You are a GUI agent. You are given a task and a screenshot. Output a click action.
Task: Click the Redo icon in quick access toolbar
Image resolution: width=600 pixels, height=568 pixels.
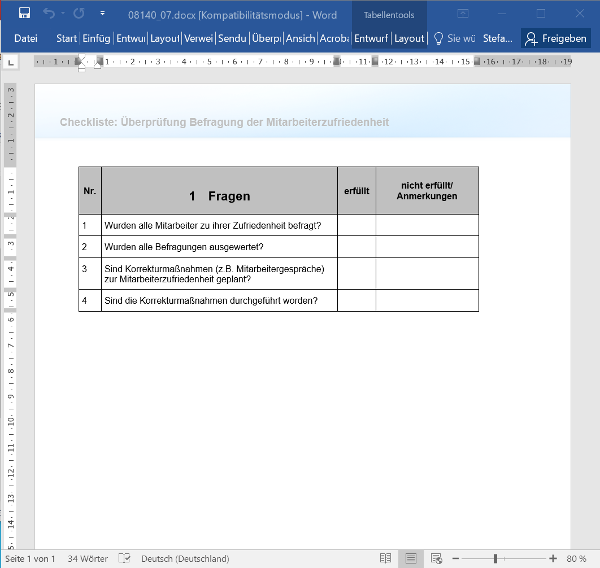[78, 14]
